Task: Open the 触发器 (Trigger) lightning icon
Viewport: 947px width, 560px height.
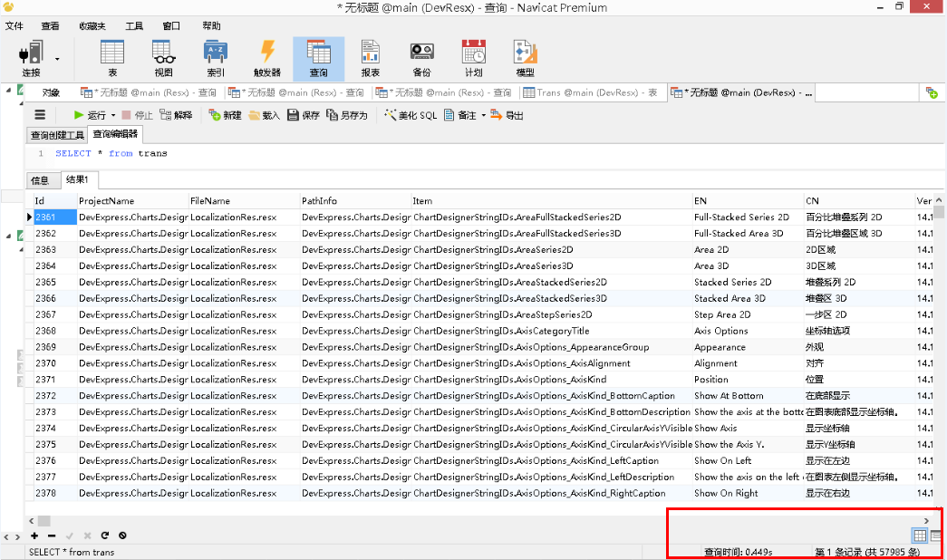Action: tap(267, 53)
